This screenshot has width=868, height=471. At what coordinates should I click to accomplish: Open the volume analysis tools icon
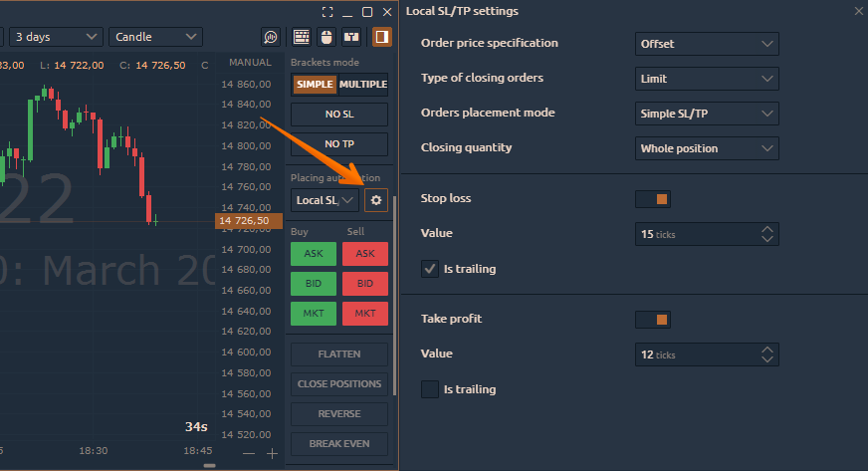tap(272, 37)
